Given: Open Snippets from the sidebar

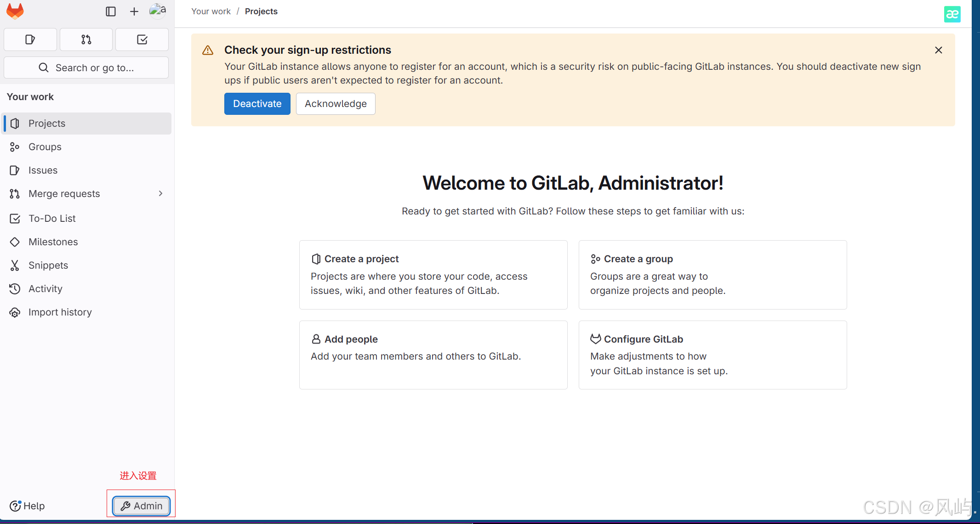Looking at the screenshot, I should 48,265.
